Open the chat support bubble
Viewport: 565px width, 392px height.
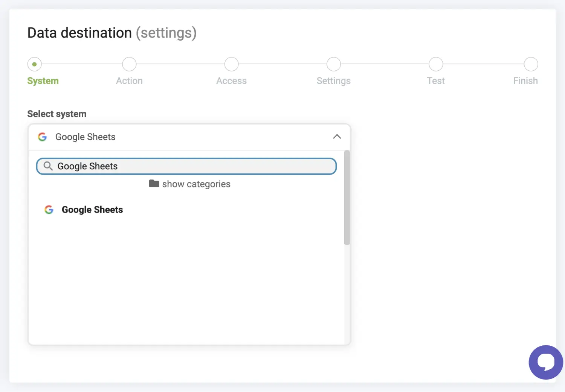pyautogui.click(x=546, y=362)
